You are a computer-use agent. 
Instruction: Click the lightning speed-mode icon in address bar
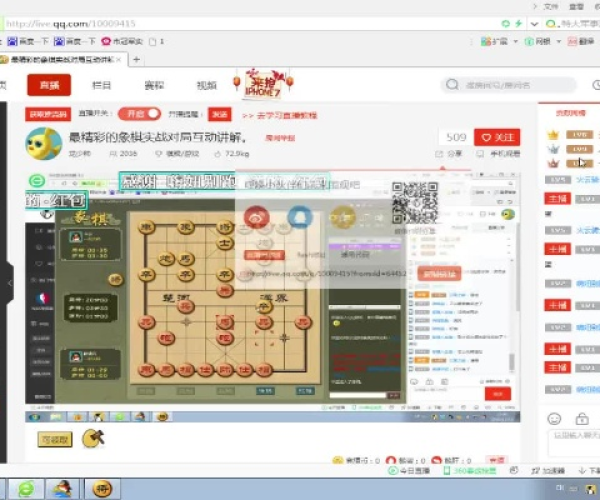point(518,24)
